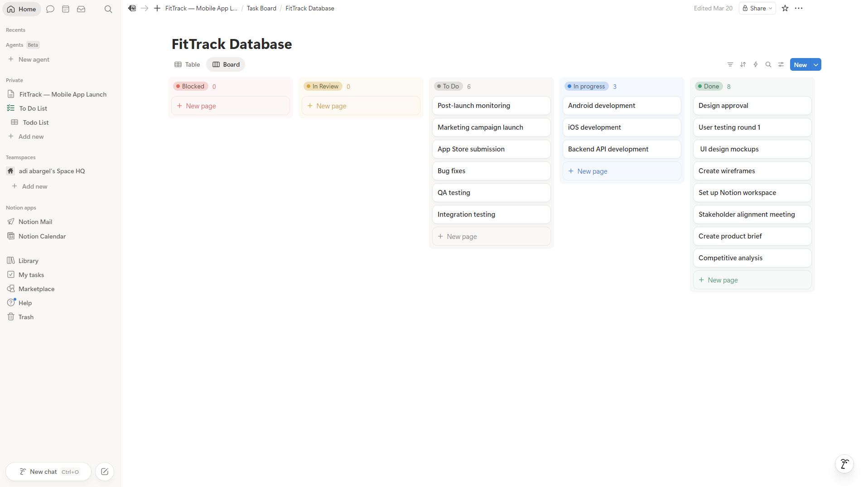This screenshot has width=868, height=487.
Task: Open automations lightning bolt icon
Action: point(755,64)
